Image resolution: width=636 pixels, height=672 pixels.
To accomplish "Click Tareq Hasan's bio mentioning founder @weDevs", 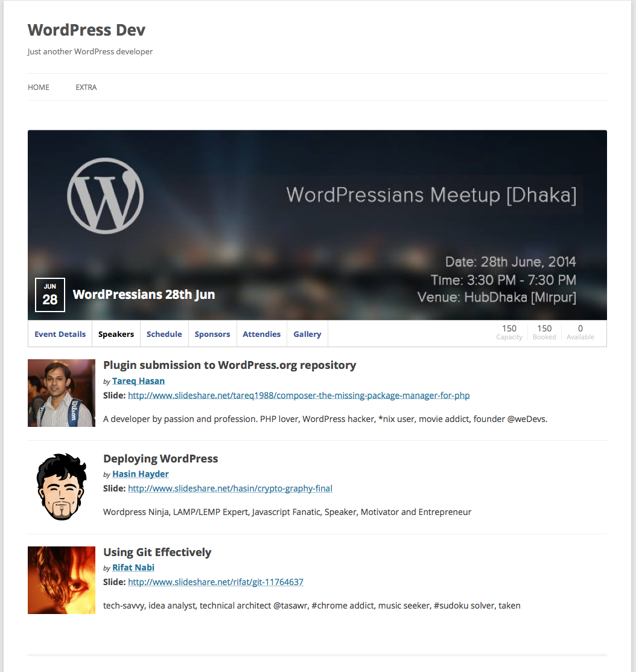I will coord(325,419).
